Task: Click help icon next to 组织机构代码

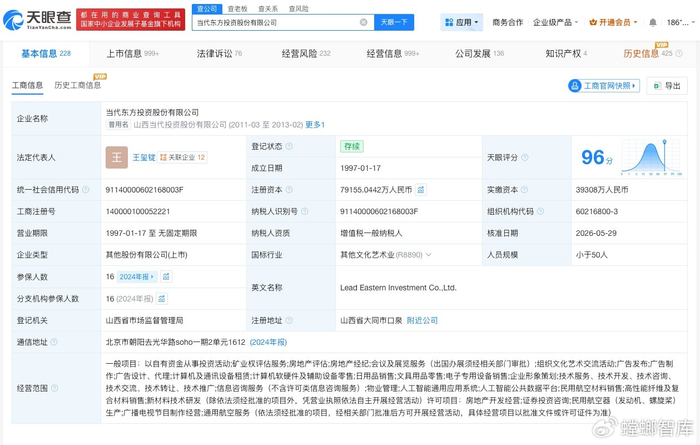Action: coord(540,212)
